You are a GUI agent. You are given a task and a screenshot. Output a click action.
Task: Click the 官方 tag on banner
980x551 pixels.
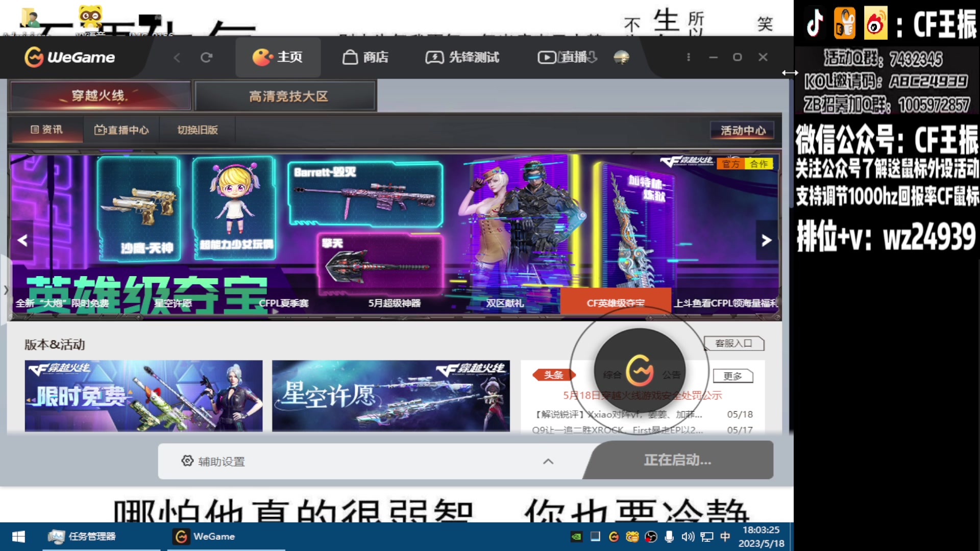pyautogui.click(x=730, y=164)
